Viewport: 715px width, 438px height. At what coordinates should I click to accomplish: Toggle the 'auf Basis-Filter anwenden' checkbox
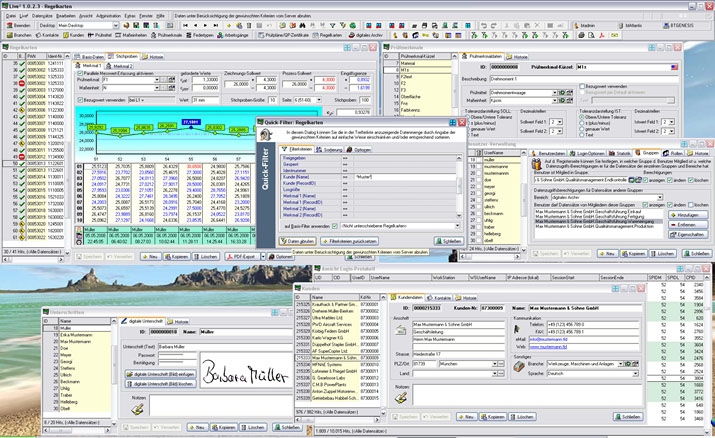335,226
